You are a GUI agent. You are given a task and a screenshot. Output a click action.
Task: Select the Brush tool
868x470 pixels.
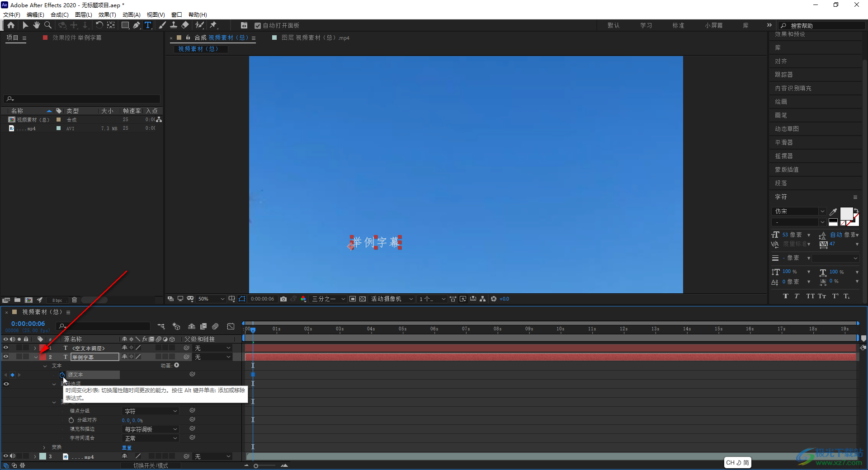[162, 25]
